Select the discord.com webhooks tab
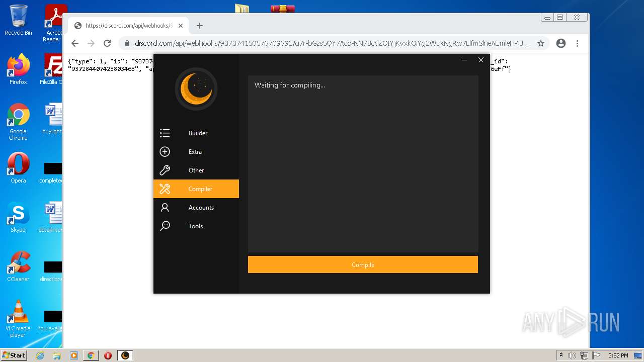Viewport: 644px width, 362px height. click(128, 26)
